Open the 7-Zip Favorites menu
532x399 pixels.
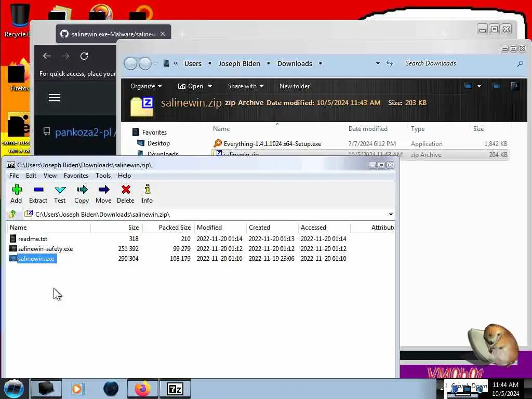coord(76,176)
